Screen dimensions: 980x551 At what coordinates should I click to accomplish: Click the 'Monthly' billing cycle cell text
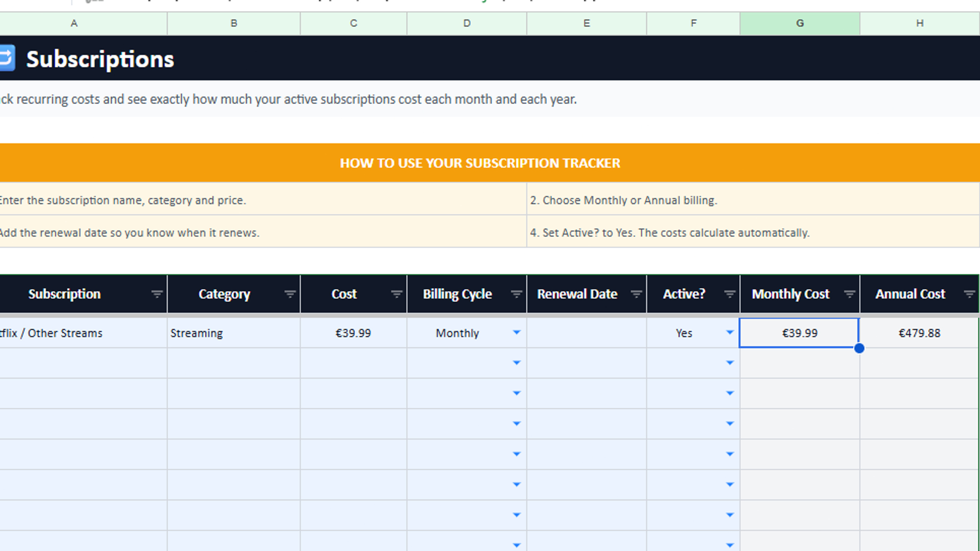[457, 333]
